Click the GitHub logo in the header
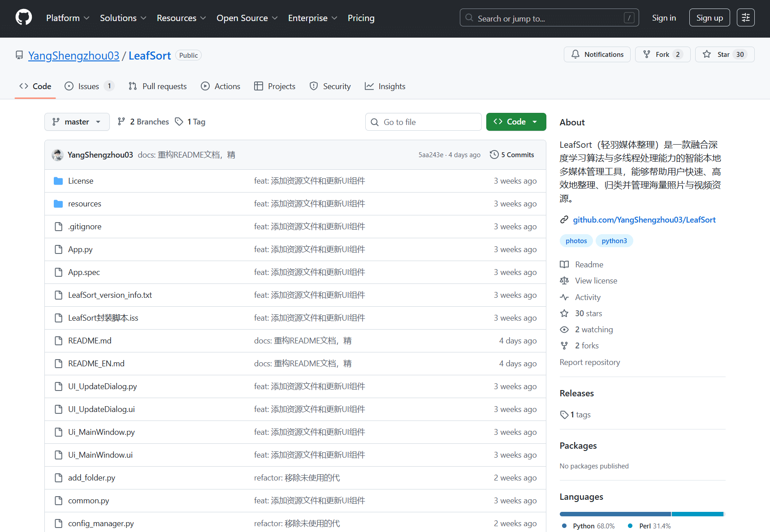Viewport: 770px width, 532px height. coord(23,17)
